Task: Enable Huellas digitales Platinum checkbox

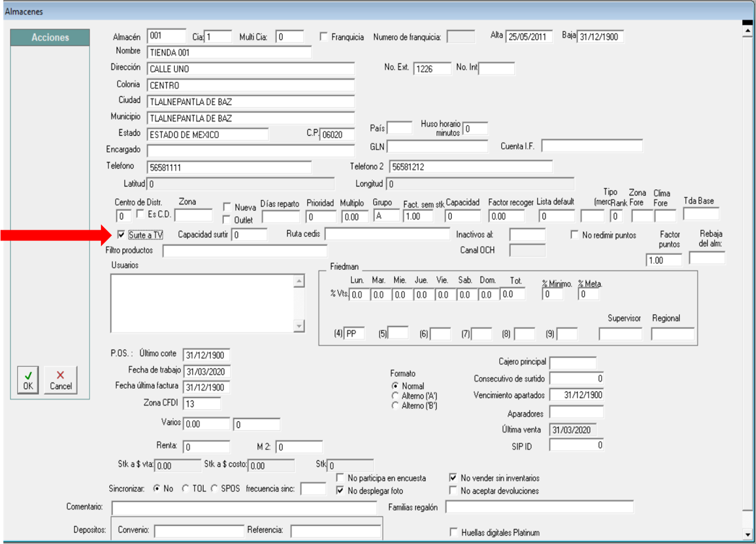Action: (x=454, y=532)
